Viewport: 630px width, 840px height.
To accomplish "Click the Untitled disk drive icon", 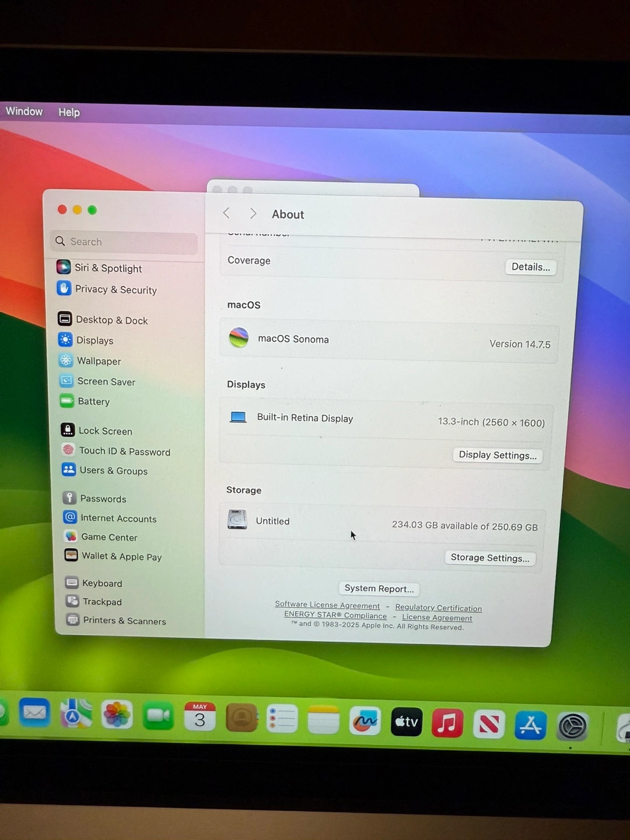I will coord(237,519).
